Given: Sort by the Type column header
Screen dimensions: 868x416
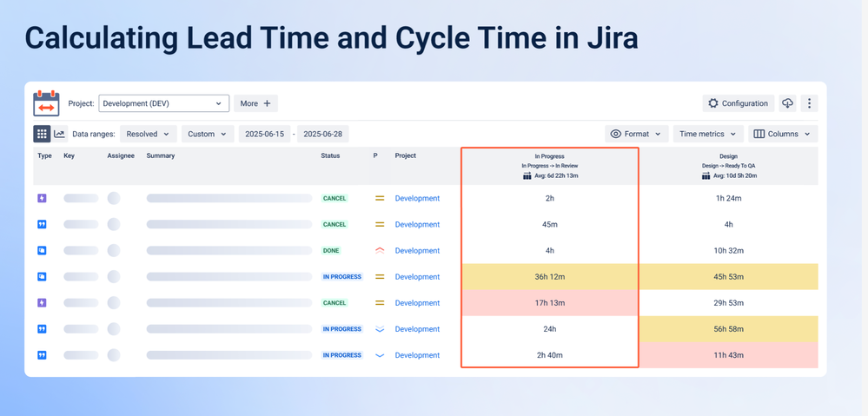Looking at the screenshot, I should (45, 156).
